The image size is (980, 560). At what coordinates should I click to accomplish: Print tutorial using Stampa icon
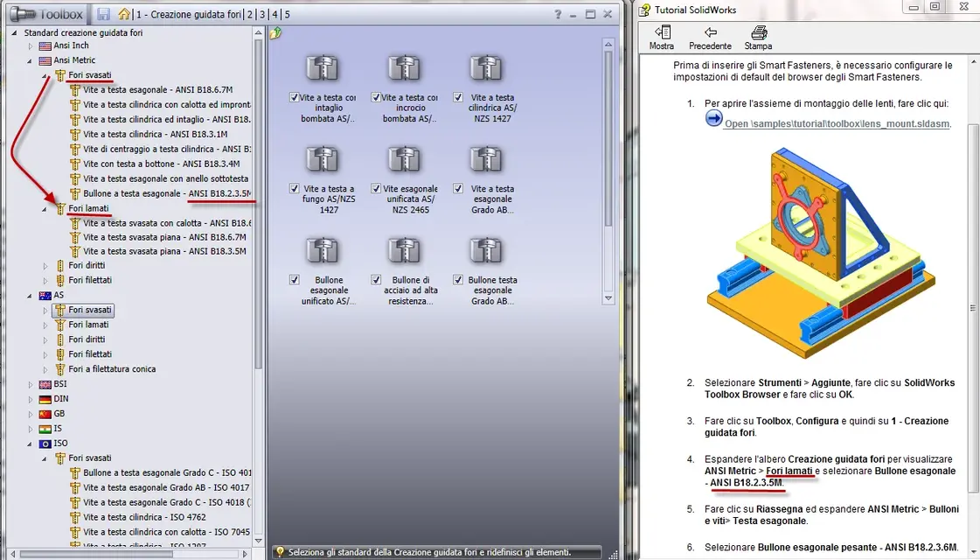(x=758, y=38)
